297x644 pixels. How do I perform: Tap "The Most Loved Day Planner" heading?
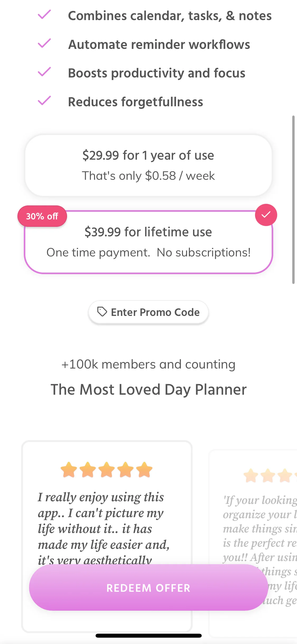(148, 389)
